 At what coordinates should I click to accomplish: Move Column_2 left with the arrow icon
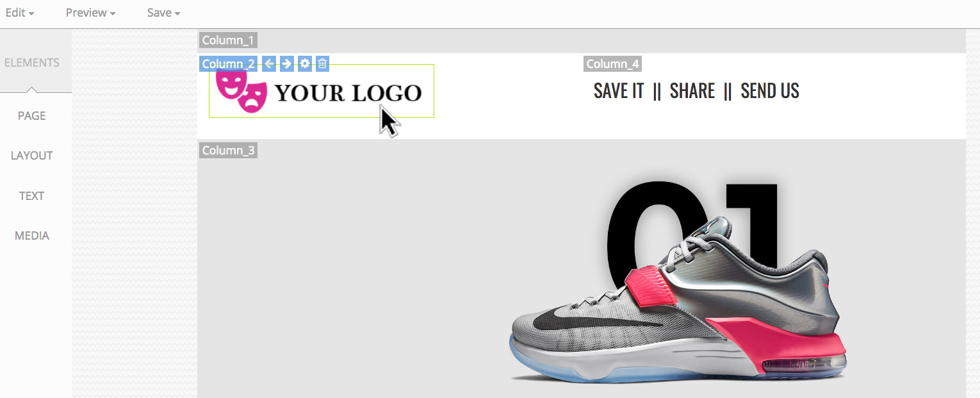tap(269, 63)
